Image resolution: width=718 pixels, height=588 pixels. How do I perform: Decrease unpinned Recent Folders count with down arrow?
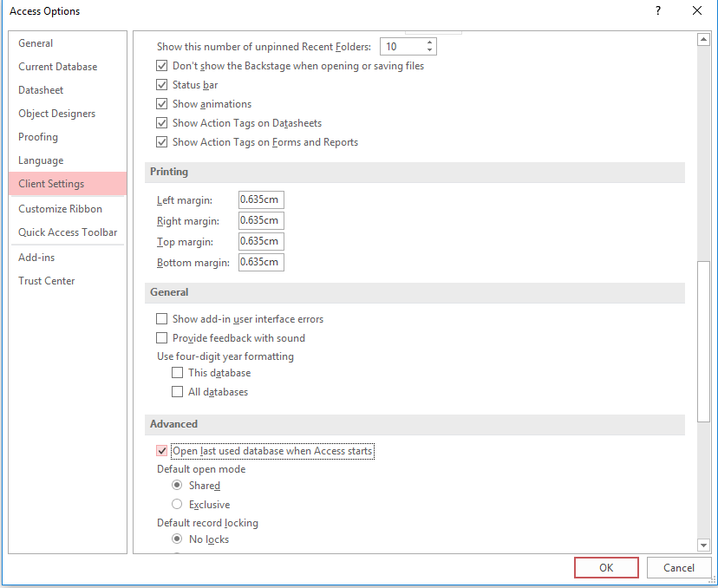pos(428,50)
